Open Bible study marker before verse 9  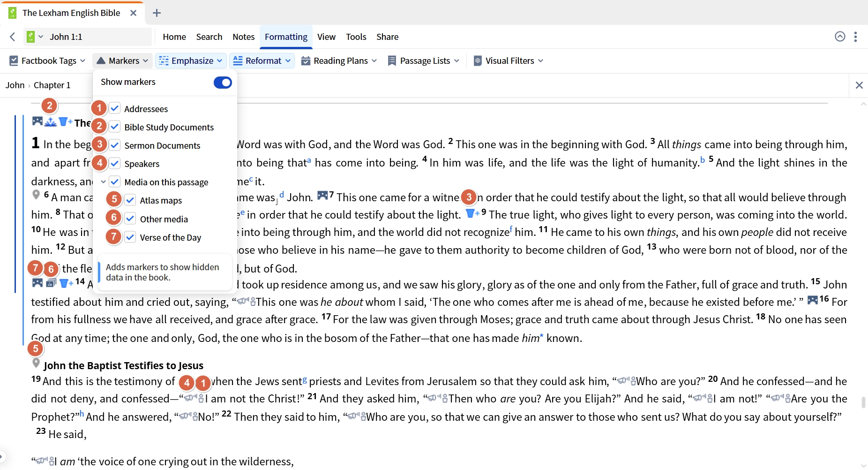472,213
